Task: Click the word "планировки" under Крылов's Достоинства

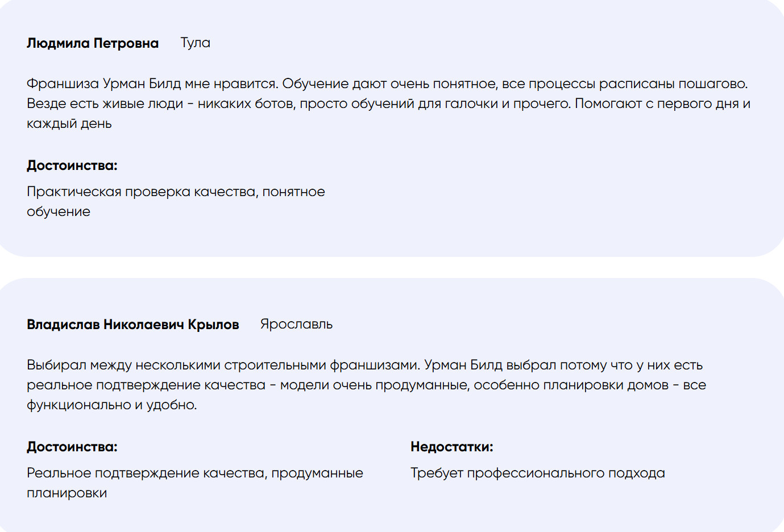Action: click(x=67, y=493)
